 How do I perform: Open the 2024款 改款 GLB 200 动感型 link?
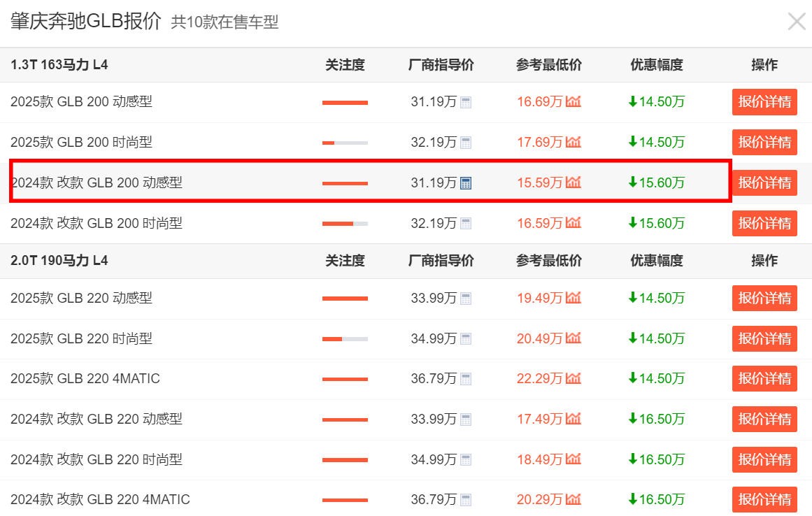pyautogui.click(x=97, y=182)
